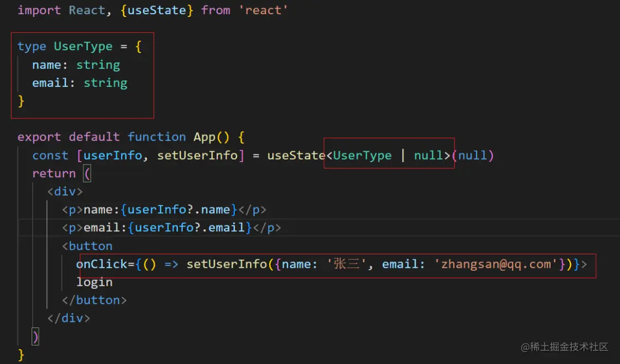Click 'null' inside the angle brackets
Screen dimensions: 620x364
(x=428, y=155)
